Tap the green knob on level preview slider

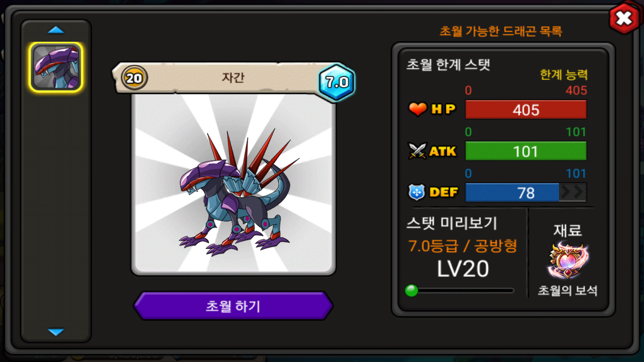[x=412, y=291]
